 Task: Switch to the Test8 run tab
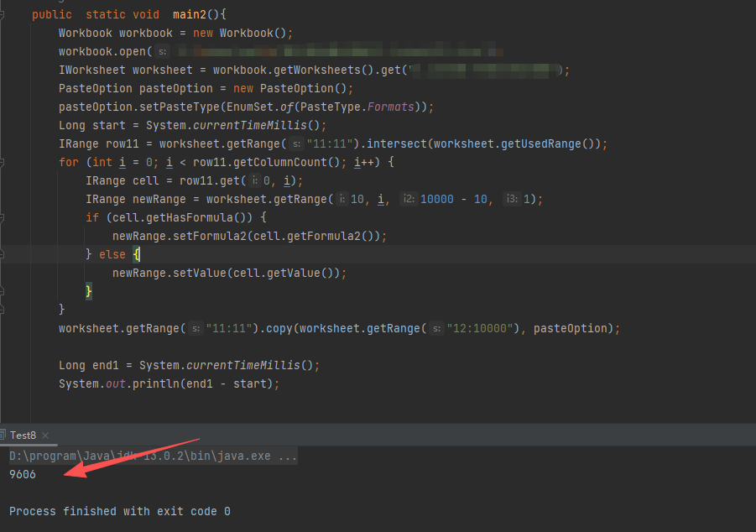click(23, 435)
